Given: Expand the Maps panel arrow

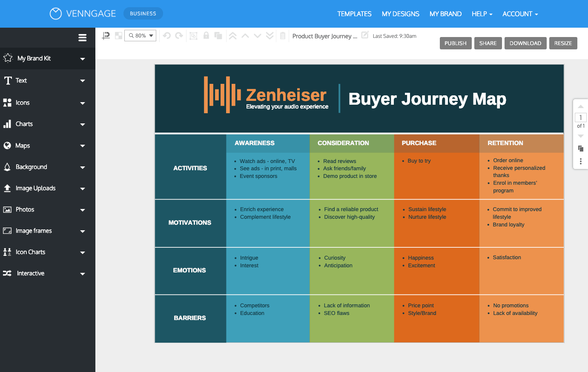Looking at the screenshot, I should [x=83, y=146].
